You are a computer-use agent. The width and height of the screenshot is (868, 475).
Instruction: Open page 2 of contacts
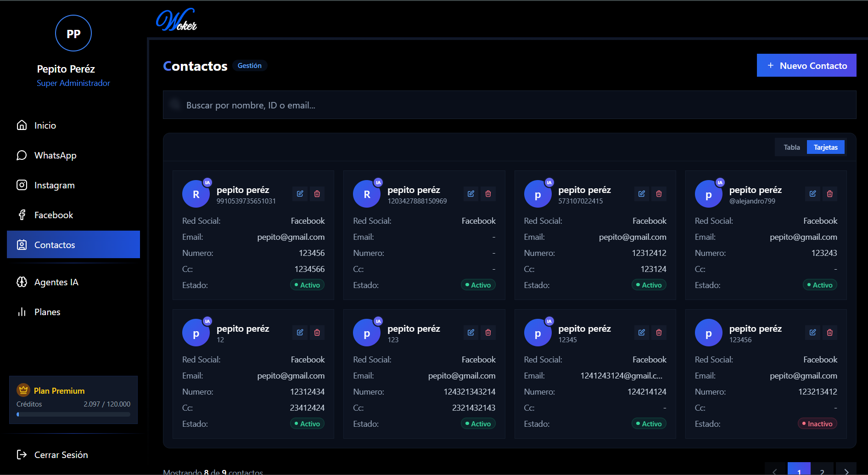point(822,470)
